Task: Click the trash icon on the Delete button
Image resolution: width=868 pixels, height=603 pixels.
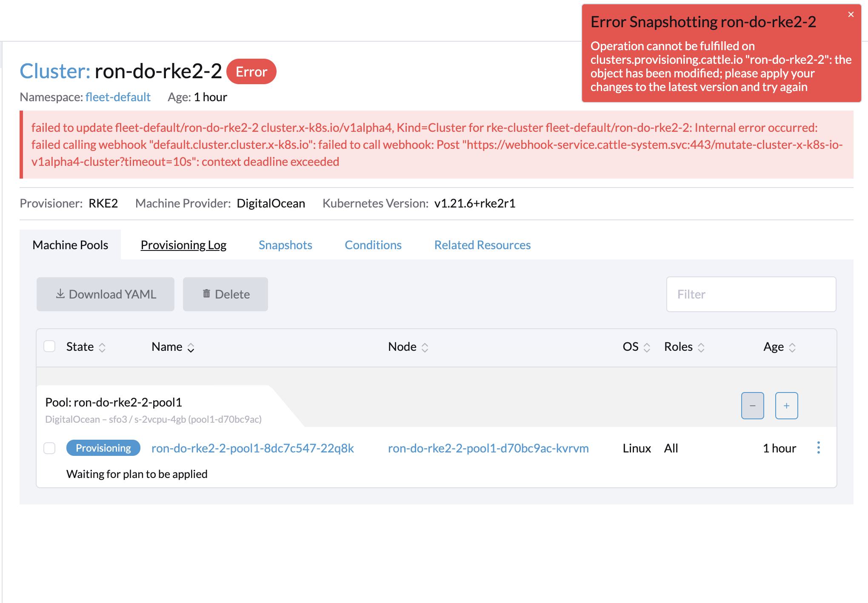Action: coord(206,294)
